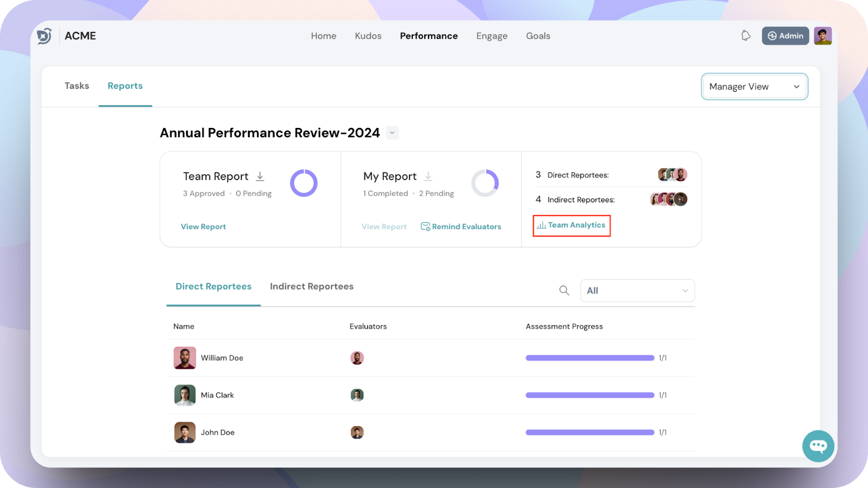
Task: Click William Doe's evaluator avatar
Action: (357, 358)
